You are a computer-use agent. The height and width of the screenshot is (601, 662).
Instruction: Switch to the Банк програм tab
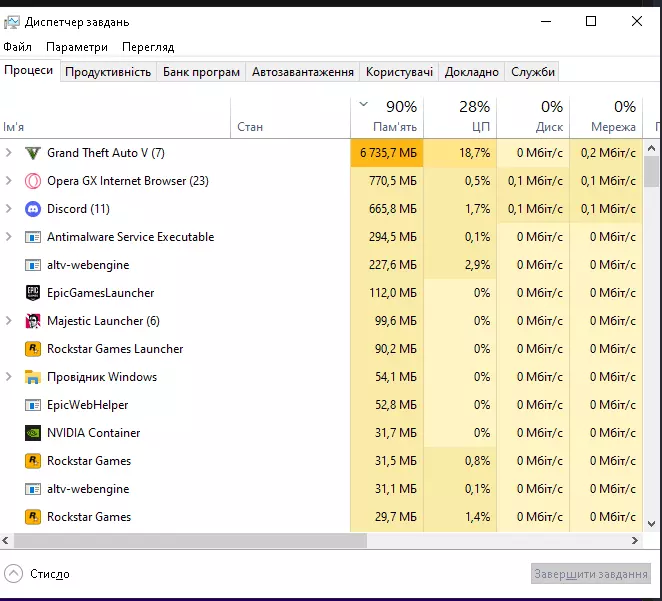(x=201, y=72)
